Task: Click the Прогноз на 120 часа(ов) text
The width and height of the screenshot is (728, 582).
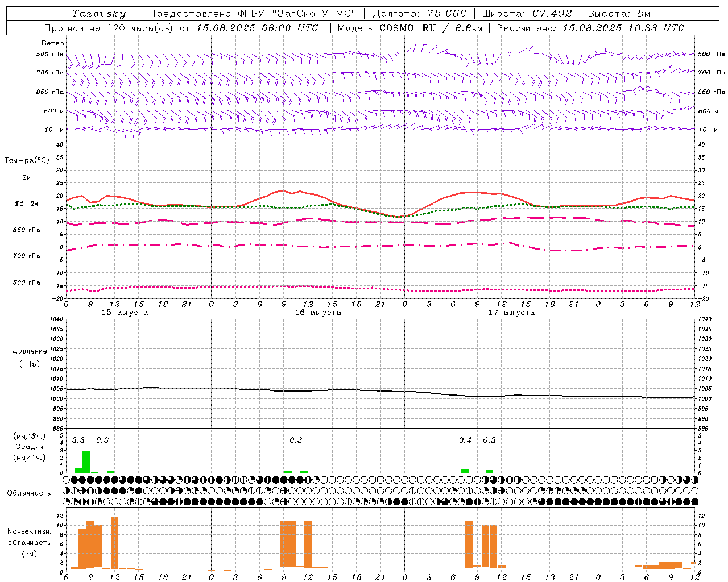Action: (x=109, y=28)
